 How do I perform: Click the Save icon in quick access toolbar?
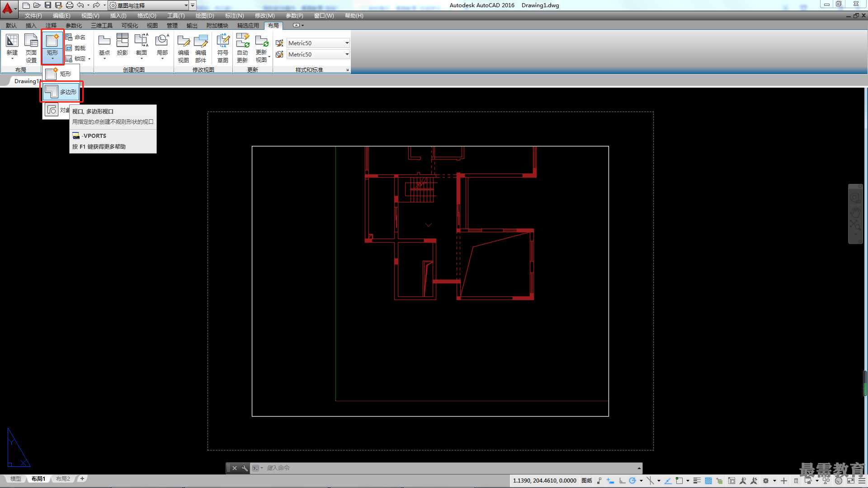[x=47, y=5]
